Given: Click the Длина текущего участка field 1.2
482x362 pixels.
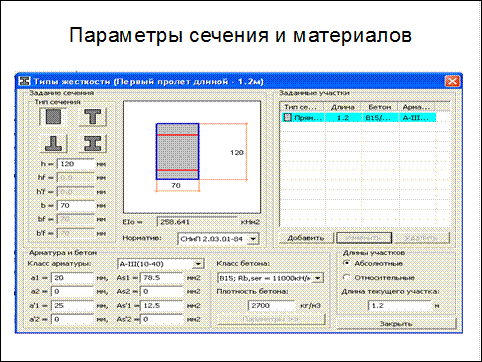Looking at the screenshot, I should (399, 305).
